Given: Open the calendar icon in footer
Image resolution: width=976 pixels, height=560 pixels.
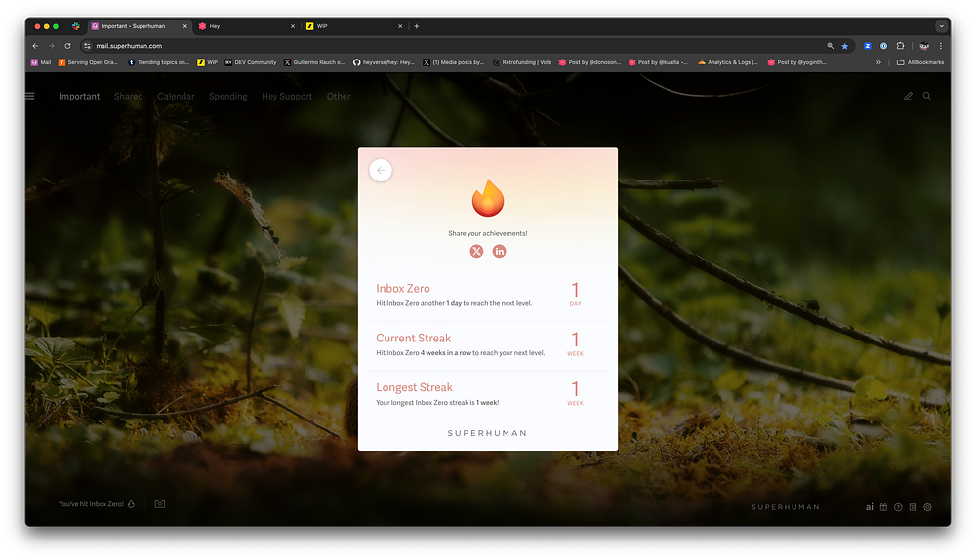Looking at the screenshot, I should point(913,507).
